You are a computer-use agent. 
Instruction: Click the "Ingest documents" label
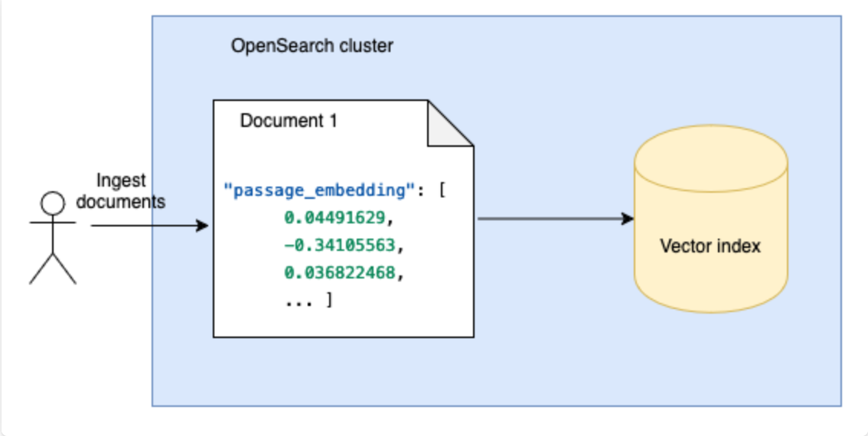[x=121, y=191]
